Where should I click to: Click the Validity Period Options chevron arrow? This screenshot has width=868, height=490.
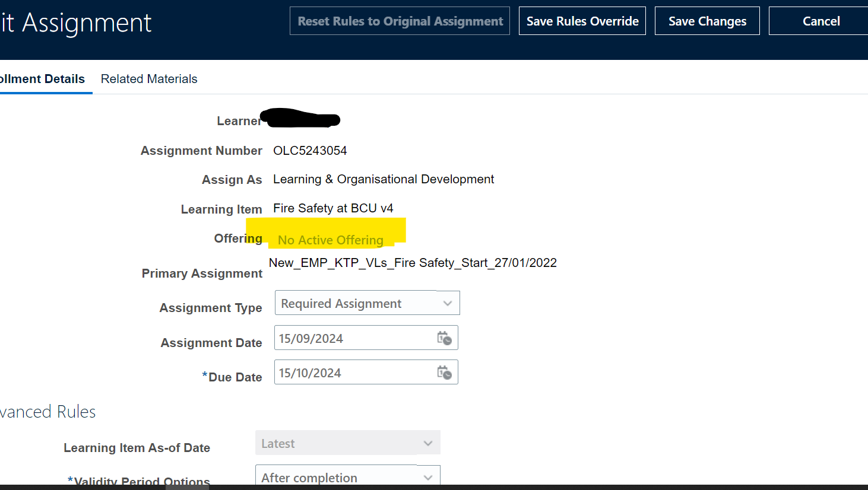tap(428, 477)
